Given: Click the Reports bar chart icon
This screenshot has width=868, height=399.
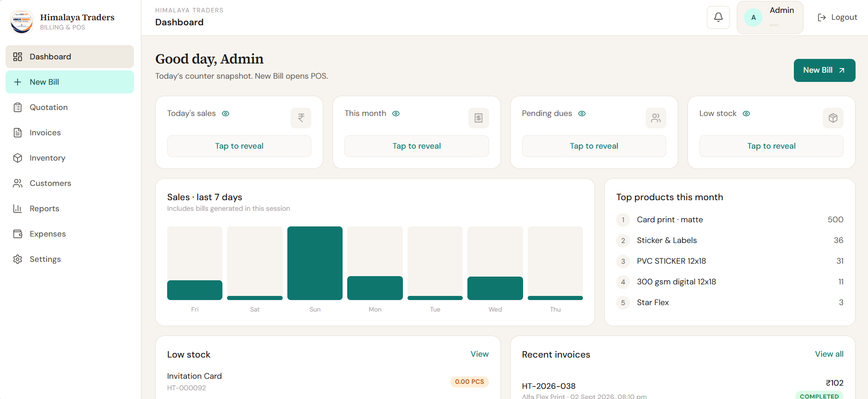Looking at the screenshot, I should pyautogui.click(x=17, y=208).
